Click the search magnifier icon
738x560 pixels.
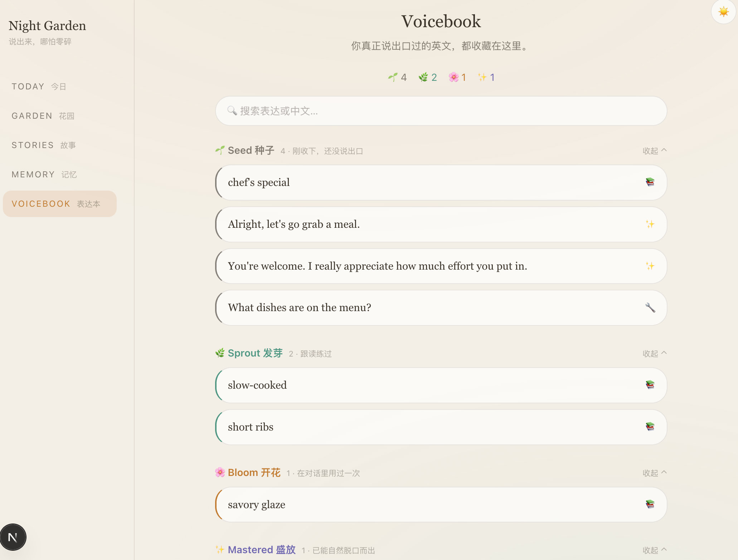coord(232,111)
